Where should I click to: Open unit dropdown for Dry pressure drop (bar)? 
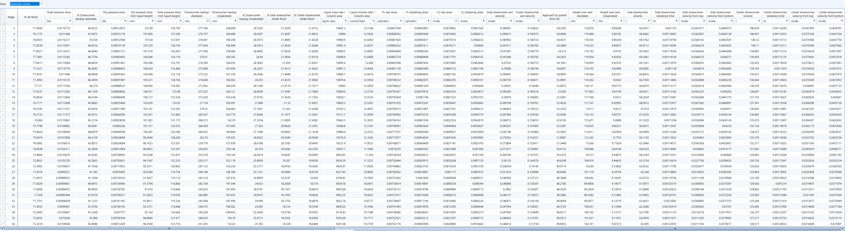coord(114,21)
